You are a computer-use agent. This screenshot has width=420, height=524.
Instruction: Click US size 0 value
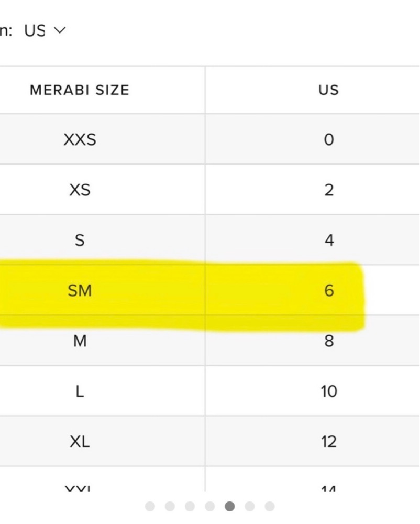coord(328,139)
